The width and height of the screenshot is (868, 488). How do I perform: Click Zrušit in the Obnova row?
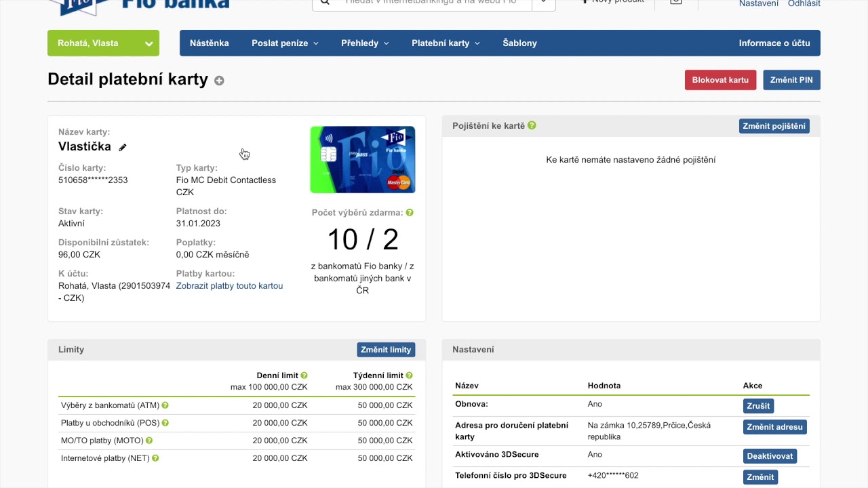point(758,406)
